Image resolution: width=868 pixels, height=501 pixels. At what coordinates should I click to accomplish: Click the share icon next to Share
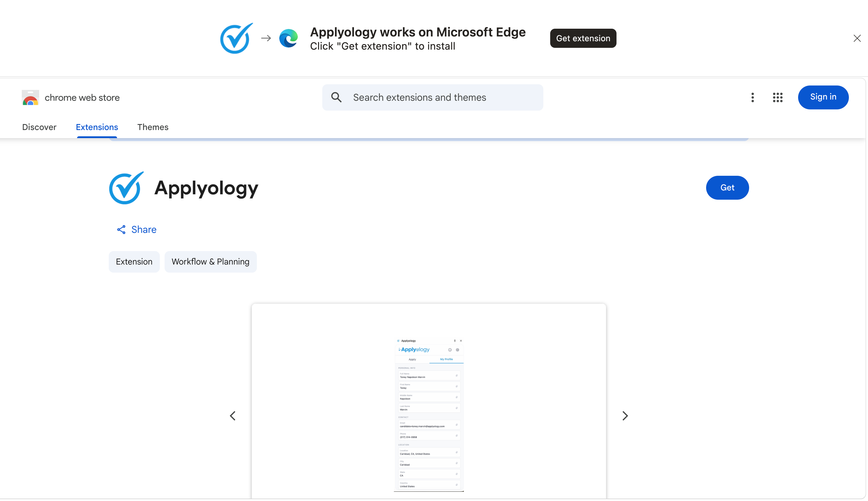click(121, 230)
